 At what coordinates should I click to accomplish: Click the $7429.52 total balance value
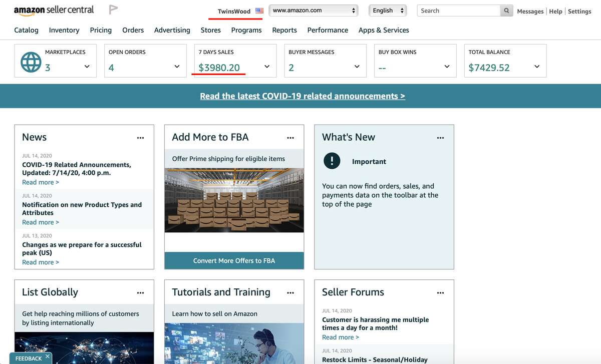(489, 68)
